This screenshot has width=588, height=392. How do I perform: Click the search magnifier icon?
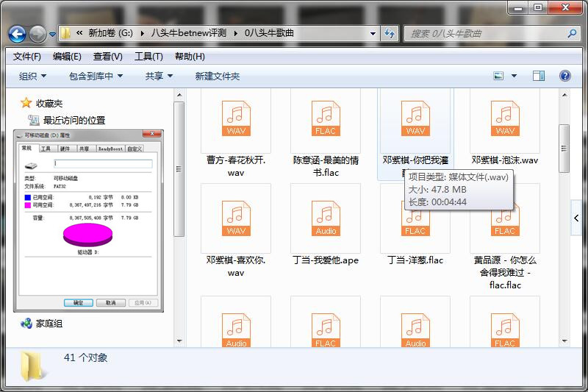click(572, 33)
